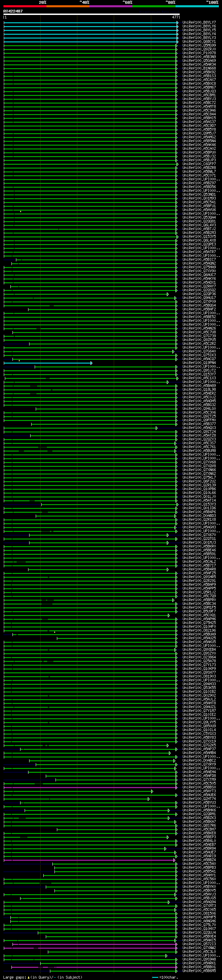
Task: Select the UniRef100_A5CBM1 label
Action: (x=199, y=95)
